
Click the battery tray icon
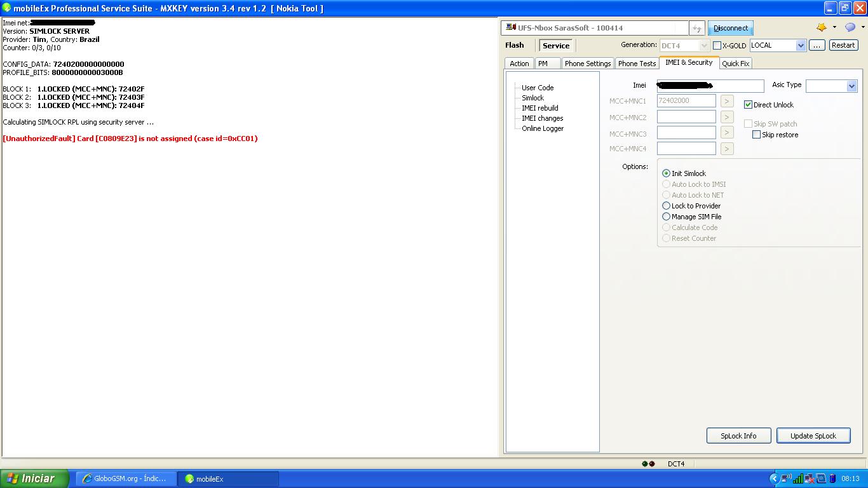pyautogui.click(x=832, y=478)
